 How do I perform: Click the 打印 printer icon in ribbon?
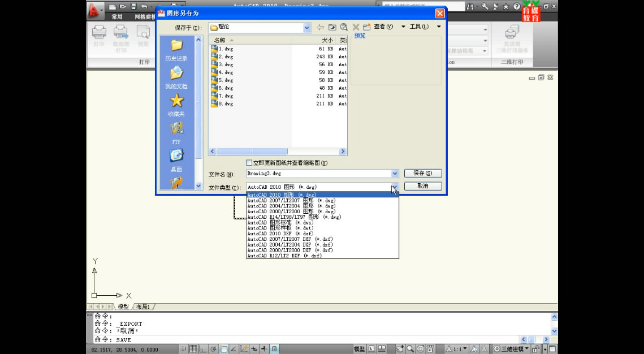(x=99, y=32)
